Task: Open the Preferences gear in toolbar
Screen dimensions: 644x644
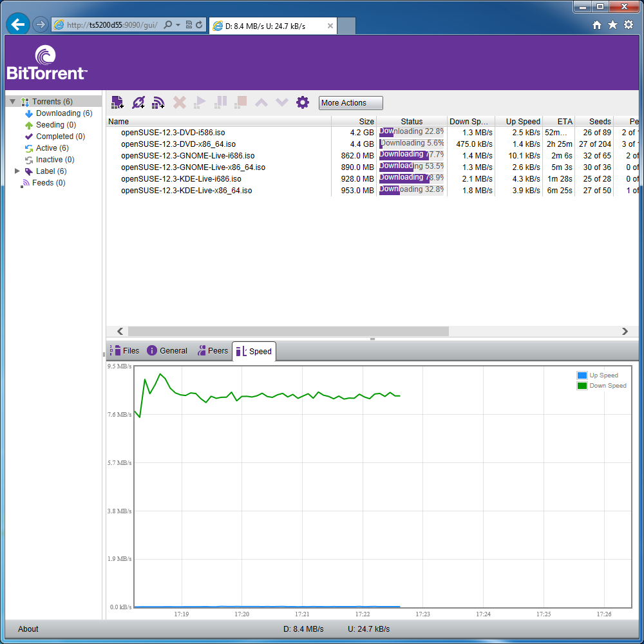Action: (x=303, y=102)
